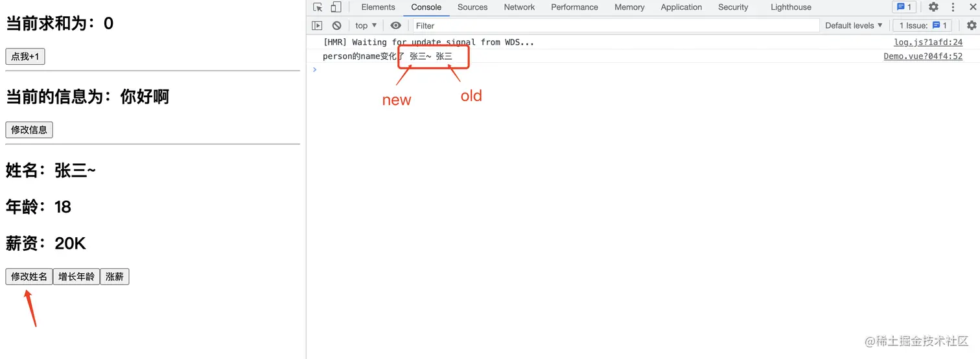Viewport: 980px width, 359px height.
Task: Select the inspect element picker icon
Action: tap(318, 7)
